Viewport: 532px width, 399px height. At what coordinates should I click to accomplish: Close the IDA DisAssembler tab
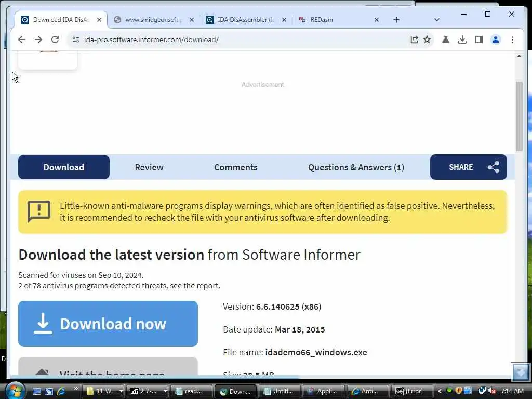[284, 20]
